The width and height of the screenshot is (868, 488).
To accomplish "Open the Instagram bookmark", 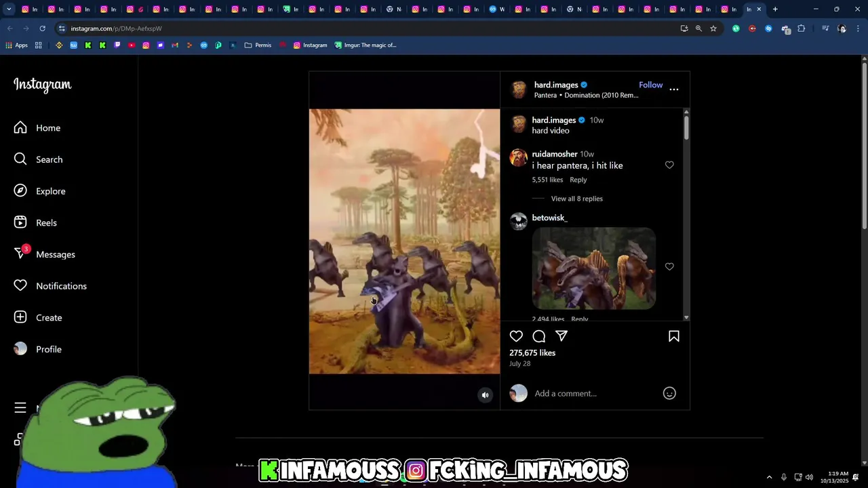I will click(x=310, y=45).
